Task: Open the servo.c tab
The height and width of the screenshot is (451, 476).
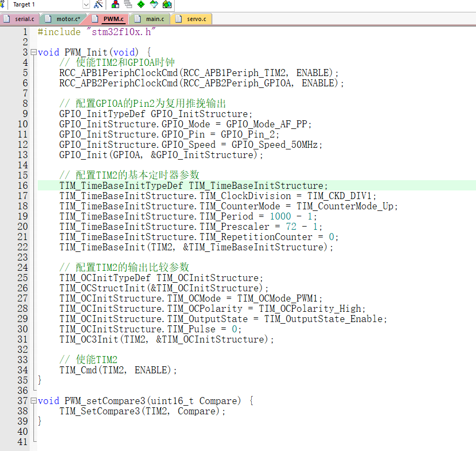Action: coord(191,19)
